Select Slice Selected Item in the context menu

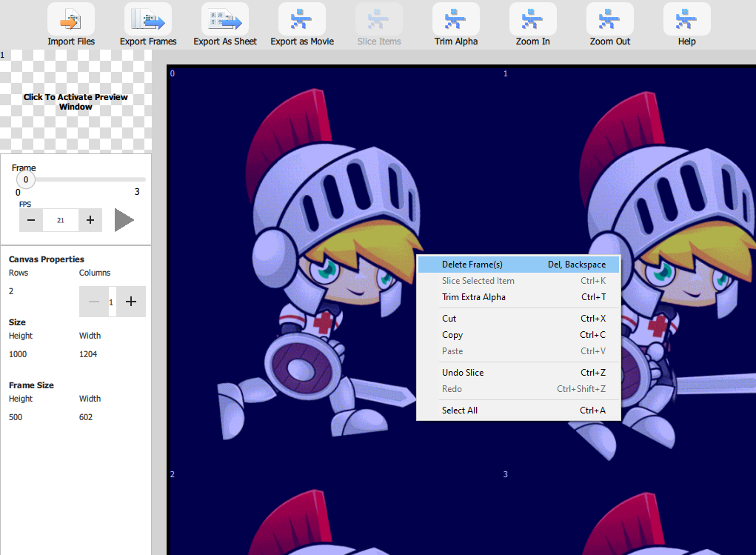click(518, 281)
